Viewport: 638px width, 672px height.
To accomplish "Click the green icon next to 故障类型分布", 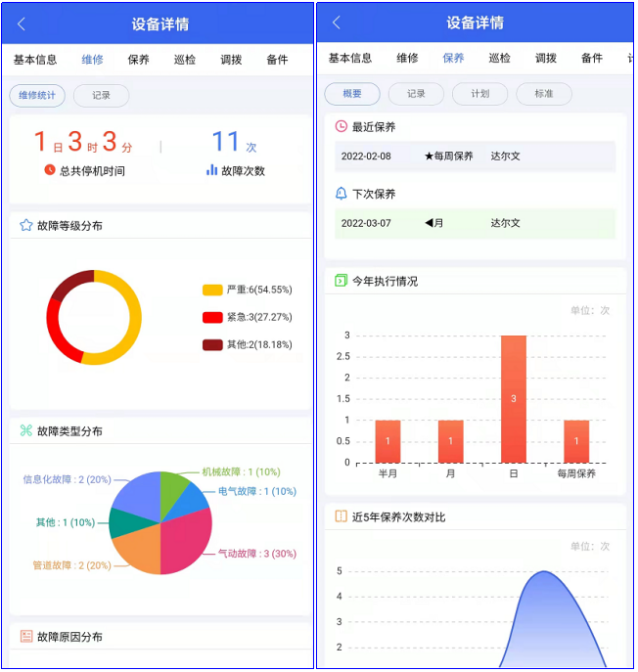I will point(26,430).
